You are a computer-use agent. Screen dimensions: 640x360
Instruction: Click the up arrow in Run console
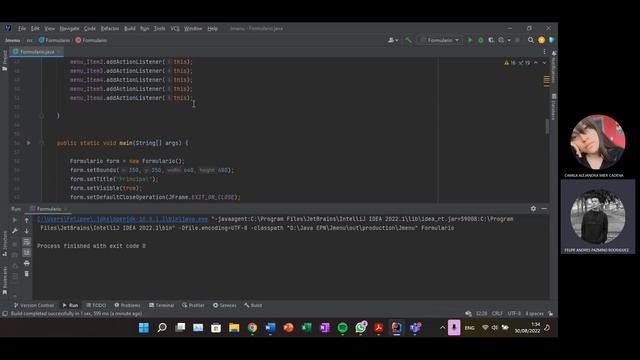pos(27,220)
